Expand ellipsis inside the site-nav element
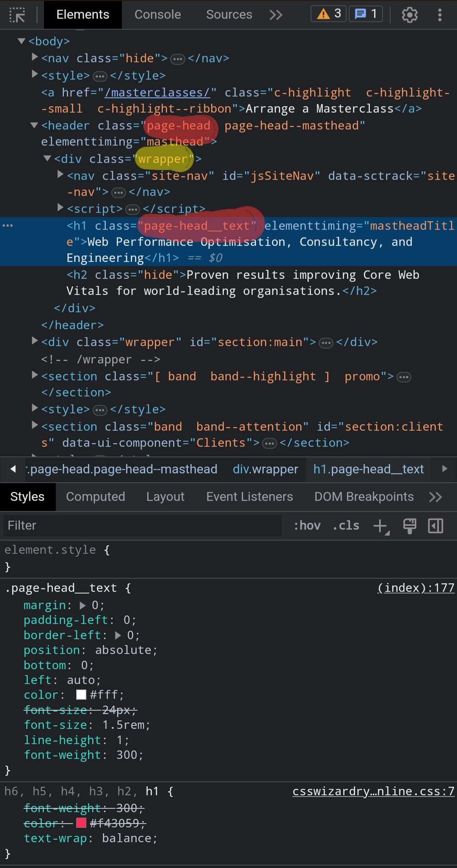This screenshot has width=457, height=868. (x=118, y=193)
